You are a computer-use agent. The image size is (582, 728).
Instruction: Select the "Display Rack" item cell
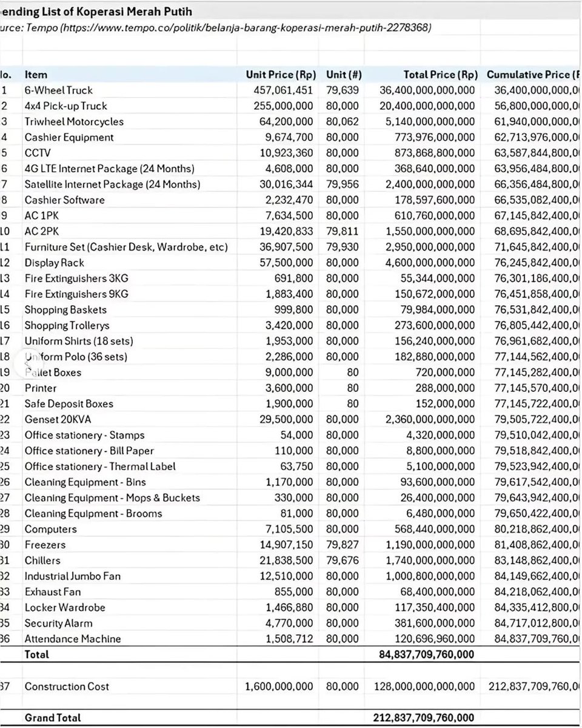click(55, 263)
